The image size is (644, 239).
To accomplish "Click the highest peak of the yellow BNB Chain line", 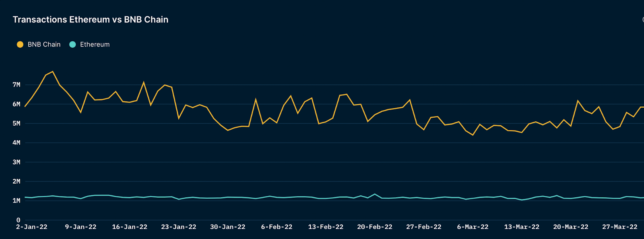I will pos(53,72).
